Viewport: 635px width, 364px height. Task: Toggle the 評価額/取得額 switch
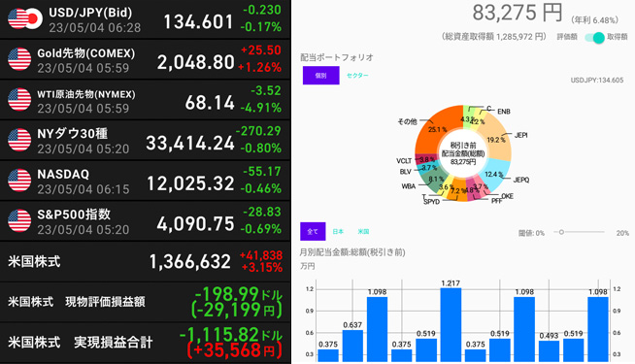(594, 37)
